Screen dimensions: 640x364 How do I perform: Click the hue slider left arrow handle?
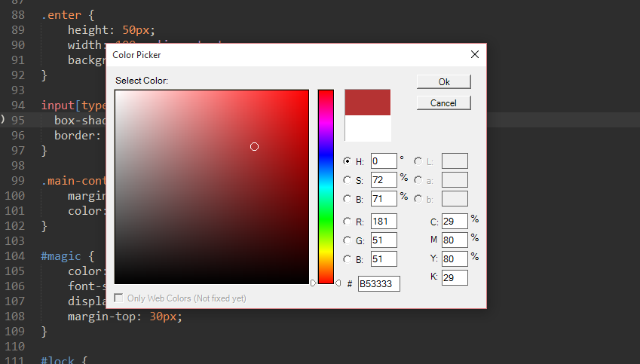[313, 283]
